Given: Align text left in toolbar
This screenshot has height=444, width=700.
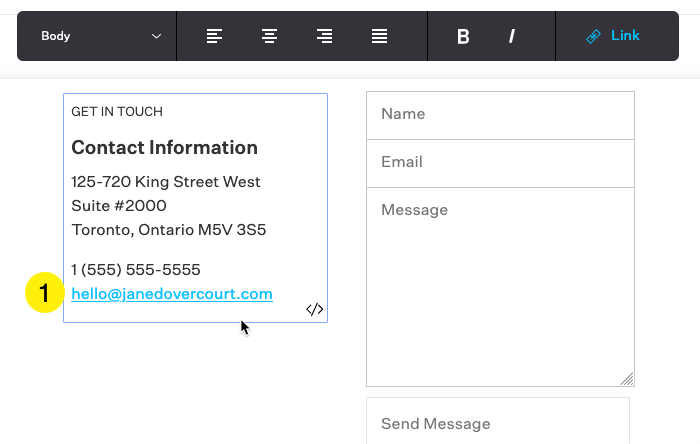Looking at the screenshot, I should click(214, 36).
